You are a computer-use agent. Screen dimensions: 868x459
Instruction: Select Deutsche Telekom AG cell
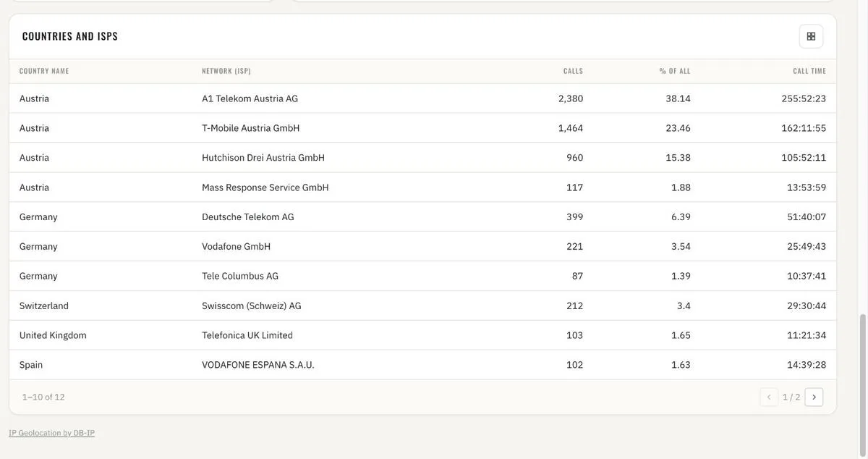[x=248, y=217]
